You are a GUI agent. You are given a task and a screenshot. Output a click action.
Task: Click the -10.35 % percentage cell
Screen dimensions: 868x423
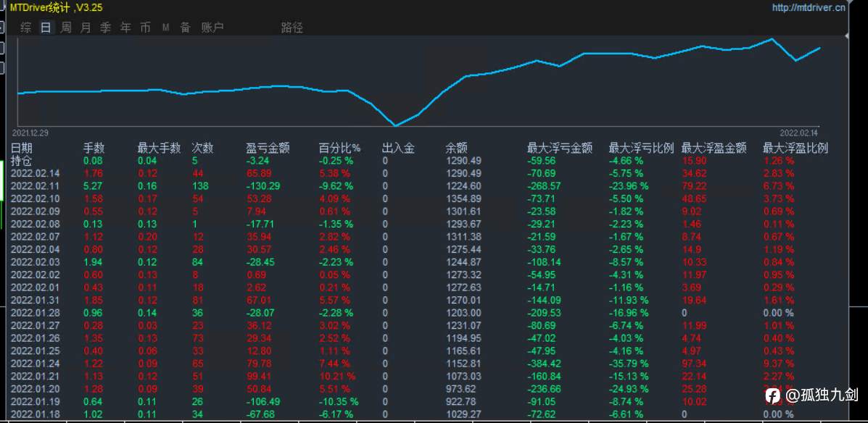[339, 402]
